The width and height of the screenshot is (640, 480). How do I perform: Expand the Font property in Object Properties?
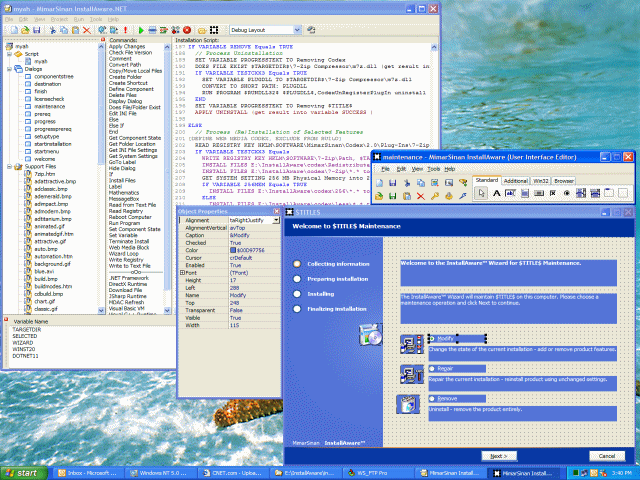click(x=182, y=273)
